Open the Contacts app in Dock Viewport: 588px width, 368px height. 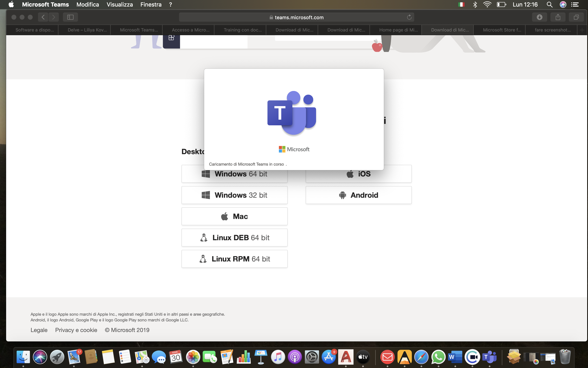pos(91,357)
